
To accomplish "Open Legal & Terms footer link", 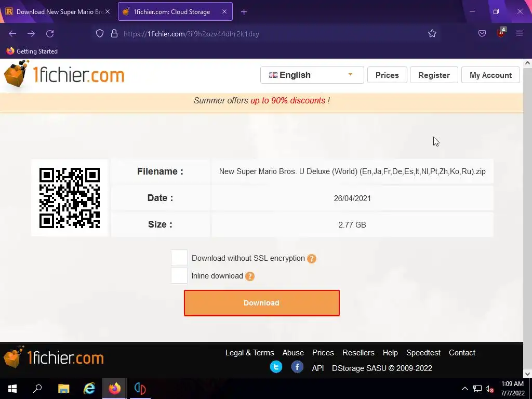I will pos(250,353).
